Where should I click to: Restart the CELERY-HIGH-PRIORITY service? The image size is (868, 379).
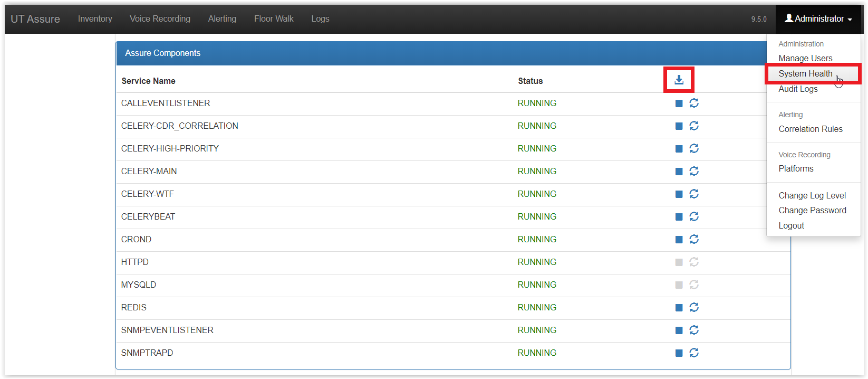(694, 148)
